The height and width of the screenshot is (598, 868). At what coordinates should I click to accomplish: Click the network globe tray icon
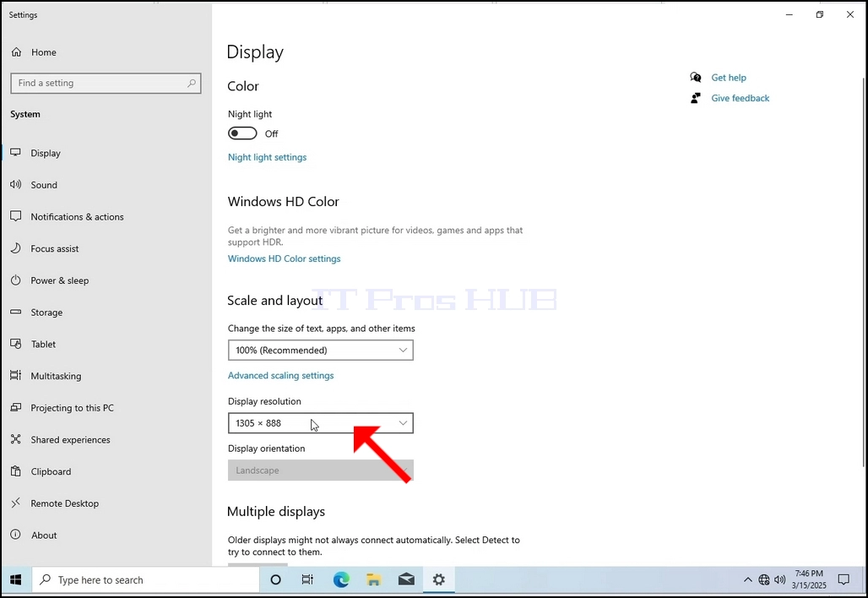tap(764, 579)
